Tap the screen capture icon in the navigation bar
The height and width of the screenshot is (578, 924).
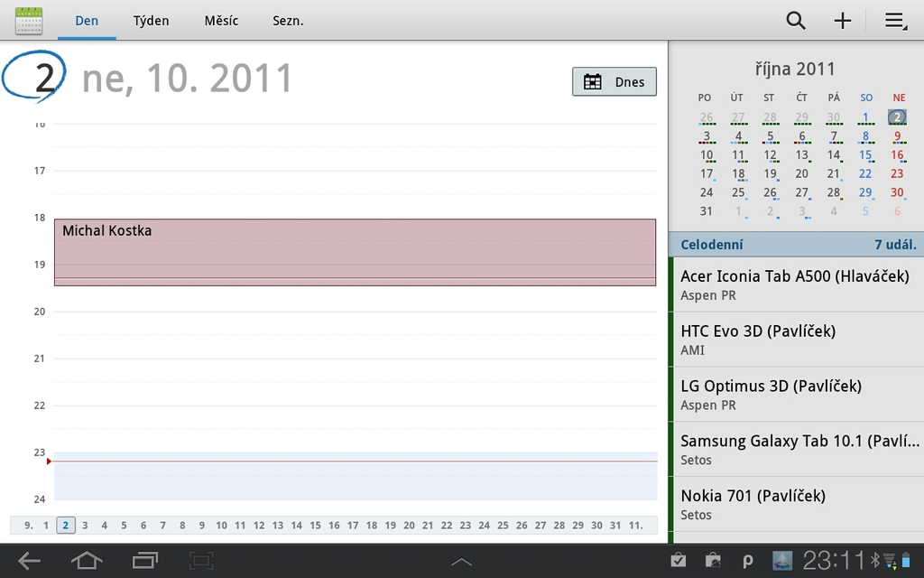200,560
